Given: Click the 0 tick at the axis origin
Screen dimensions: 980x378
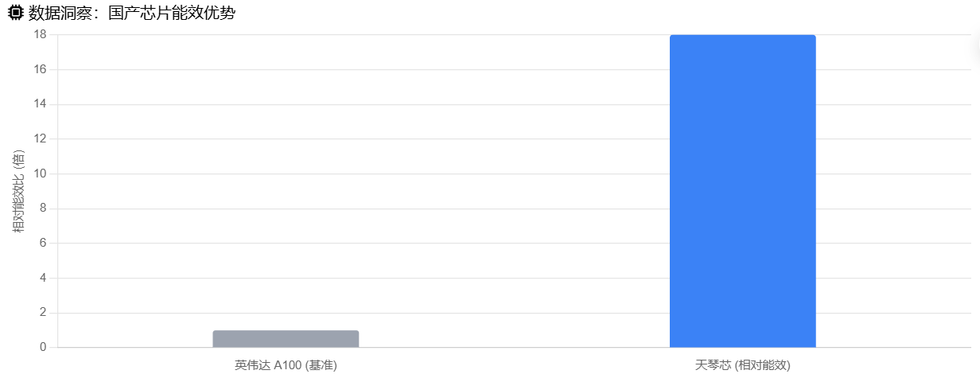Looking at the screenshot, I should click(x=44, y=348).
